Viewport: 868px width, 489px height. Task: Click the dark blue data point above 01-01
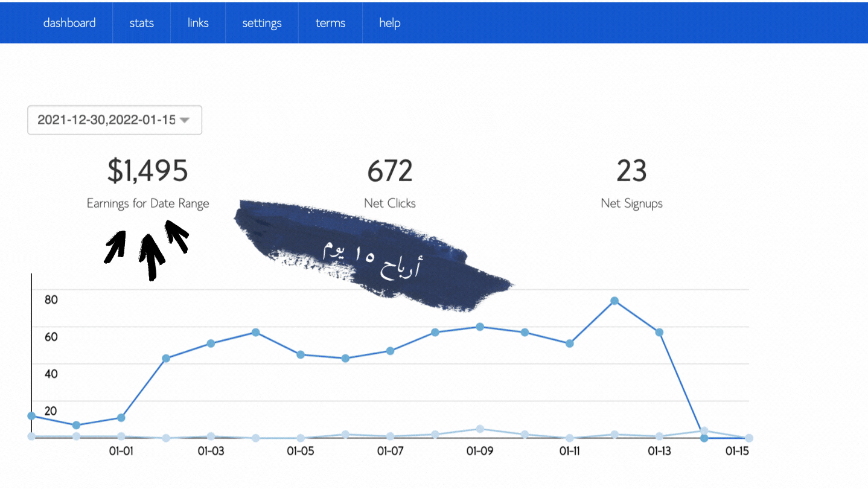pos(121,418)
